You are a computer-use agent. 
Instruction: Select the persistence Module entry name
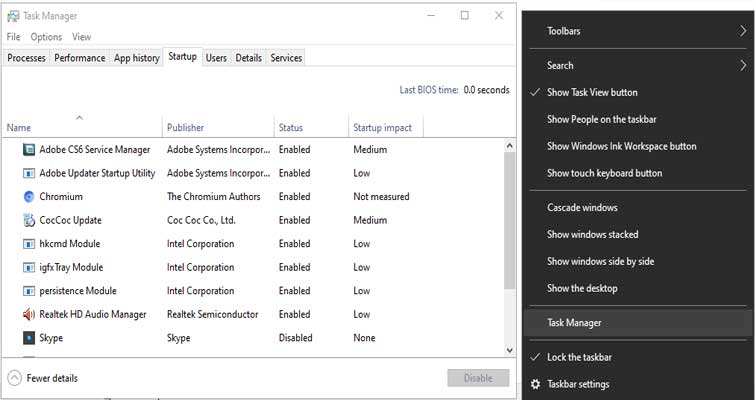click(78, 291)
